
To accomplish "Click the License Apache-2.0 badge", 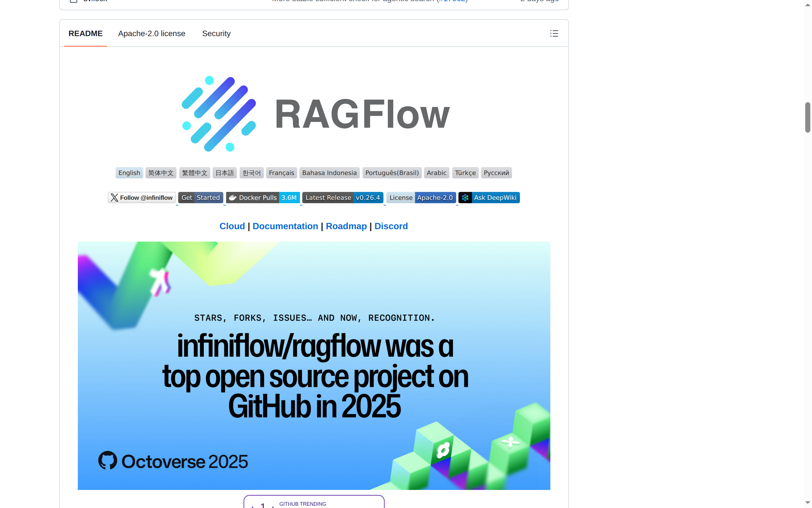I will [x=421, y=198].
